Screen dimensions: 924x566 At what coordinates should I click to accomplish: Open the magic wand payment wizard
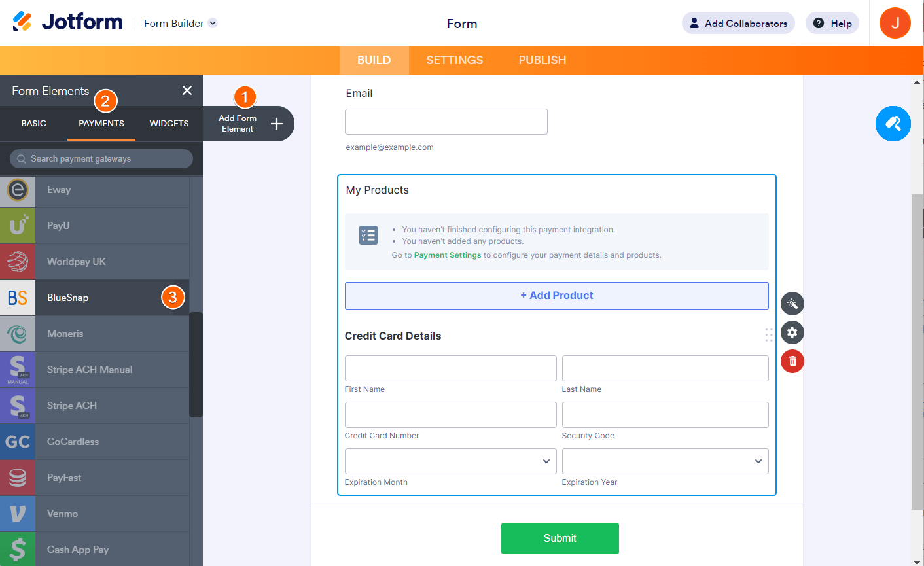click(x=792, y=304)
